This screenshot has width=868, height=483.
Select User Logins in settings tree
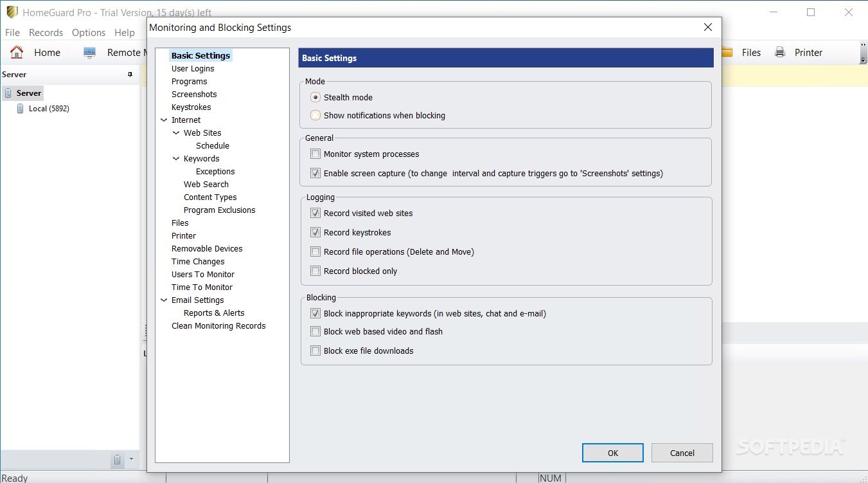193,69
